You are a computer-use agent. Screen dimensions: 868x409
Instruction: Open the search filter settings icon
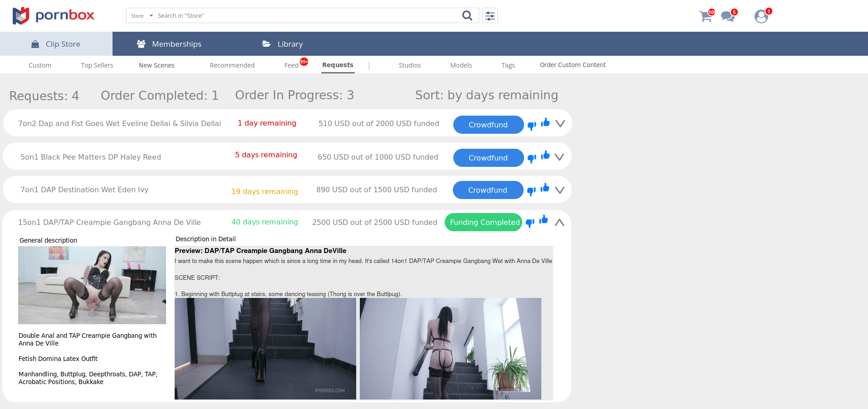490,16
